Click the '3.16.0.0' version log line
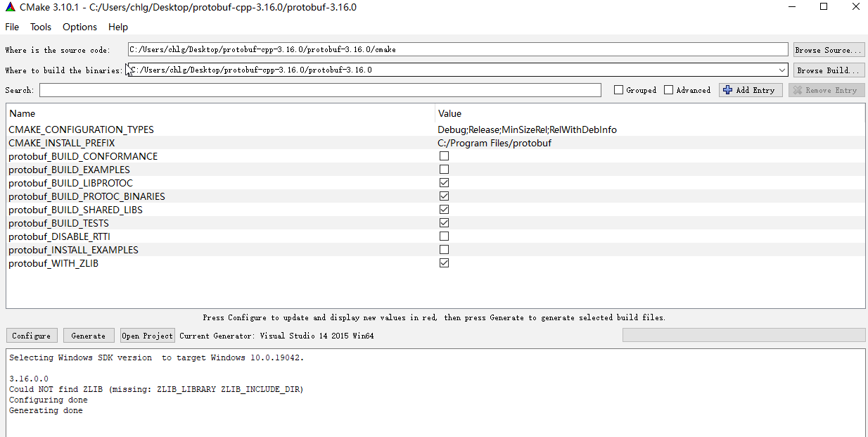868x437 pixels. (x=29, y=379)
